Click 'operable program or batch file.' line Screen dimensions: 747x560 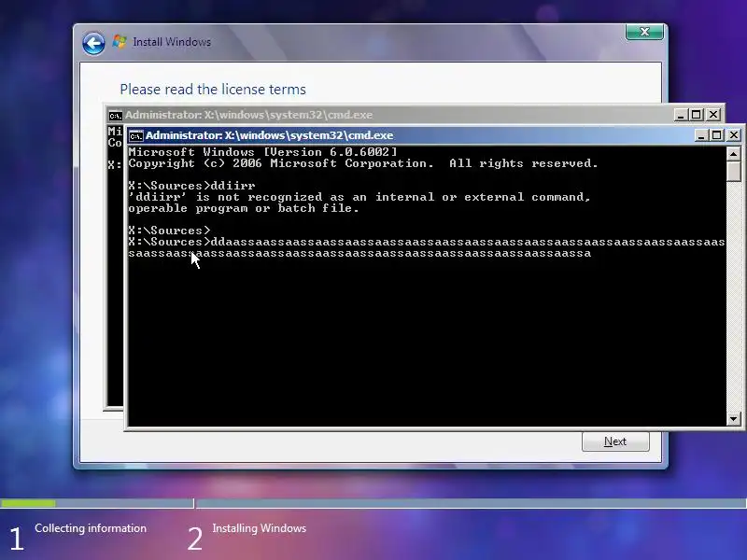click(244, 208)
